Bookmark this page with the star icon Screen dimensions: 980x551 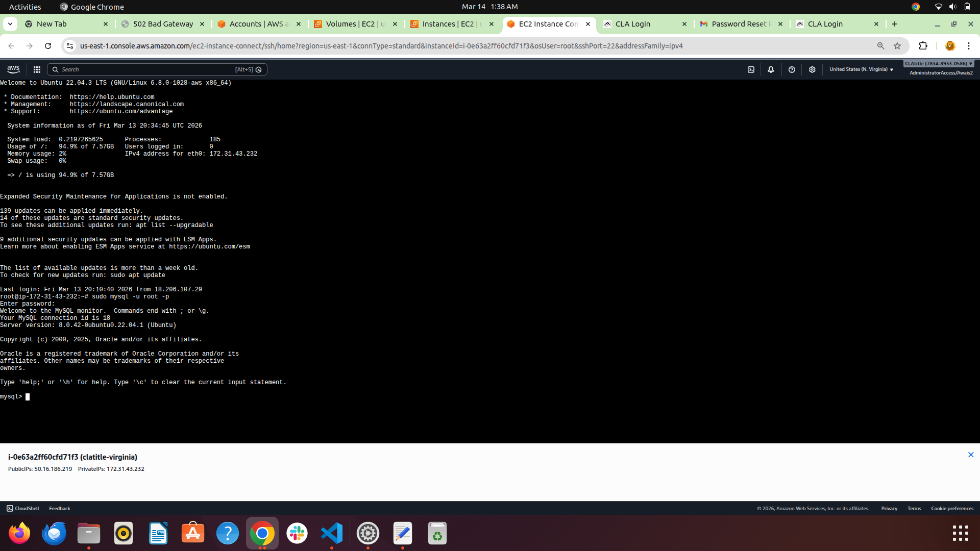click(x=897, y=46)
